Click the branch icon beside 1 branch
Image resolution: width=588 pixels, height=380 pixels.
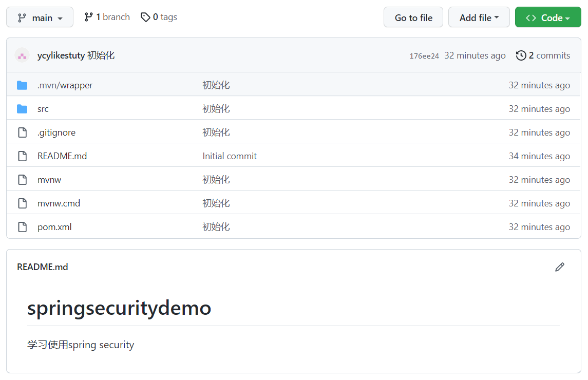click(x=89, y=17)
